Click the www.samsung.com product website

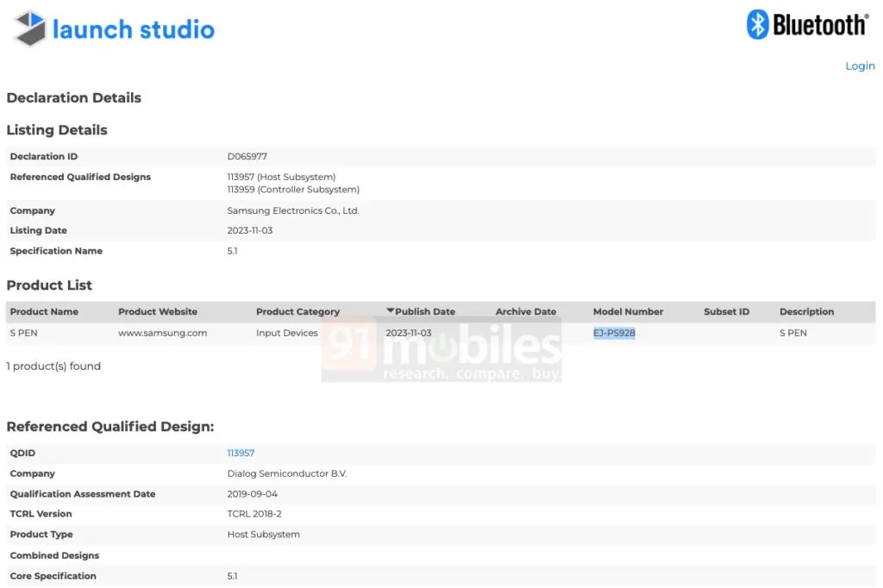point(162,333)
